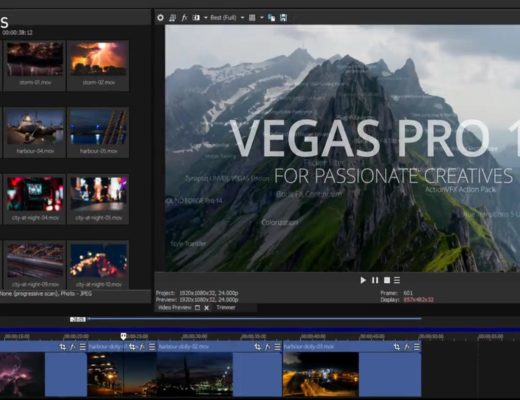Save snapshot to file icon
Viewport: 520px width, 400px height.
(x=283, y=18)
